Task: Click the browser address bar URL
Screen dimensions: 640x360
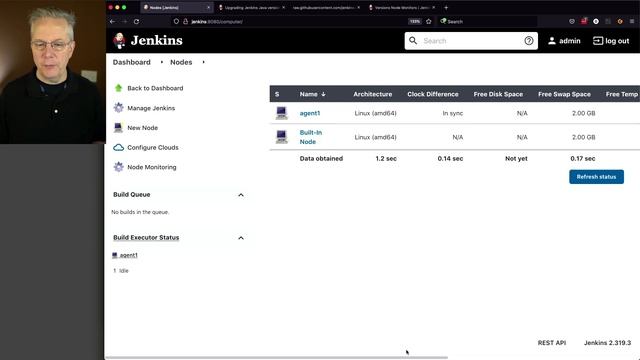Action: pos(216,21)
